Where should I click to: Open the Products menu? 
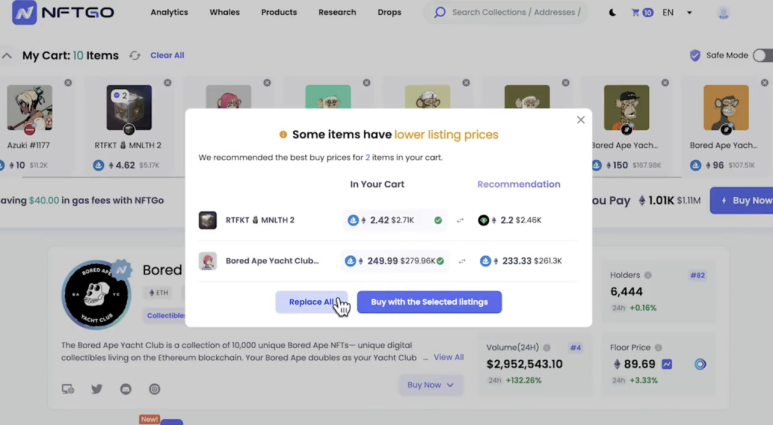point(279,12)
